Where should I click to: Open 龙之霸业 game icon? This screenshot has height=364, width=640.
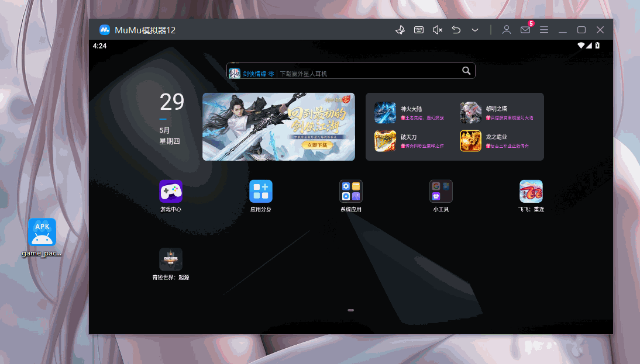(470, 141)
